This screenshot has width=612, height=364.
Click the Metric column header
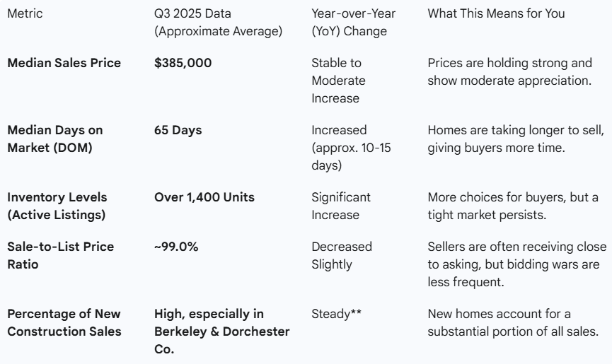[x=25, y=13]
